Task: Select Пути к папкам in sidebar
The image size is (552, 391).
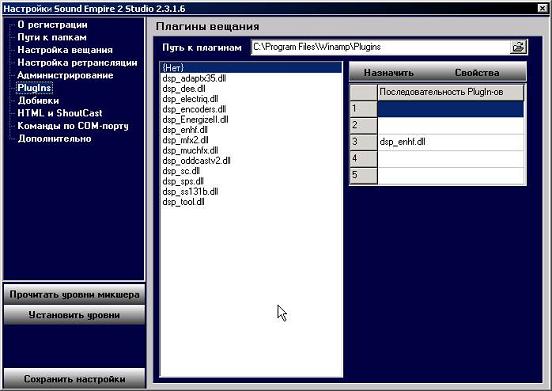Action: point(52,37)
